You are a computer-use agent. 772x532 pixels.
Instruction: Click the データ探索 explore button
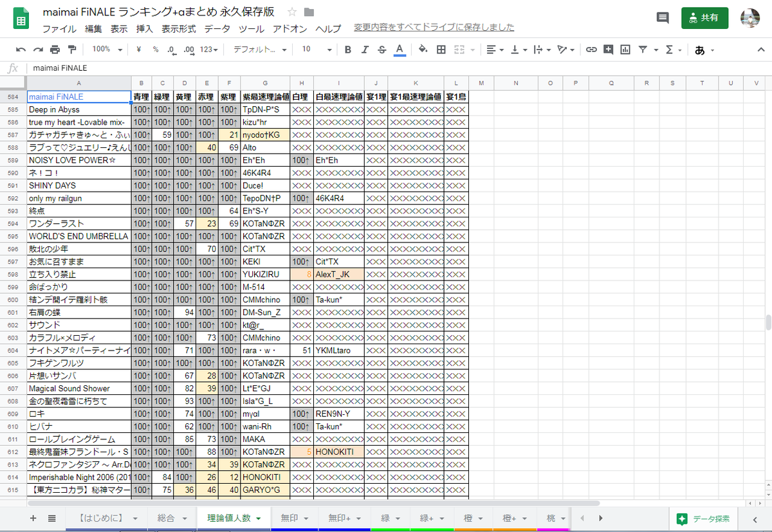703,518
